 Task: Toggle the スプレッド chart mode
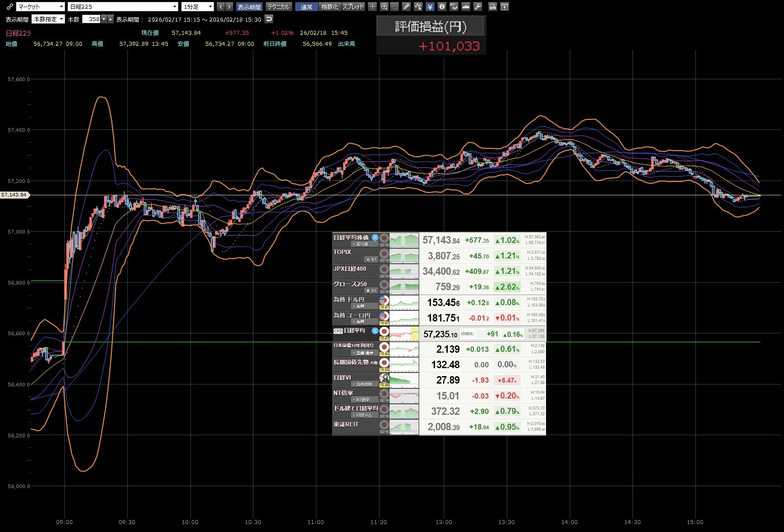353,7
